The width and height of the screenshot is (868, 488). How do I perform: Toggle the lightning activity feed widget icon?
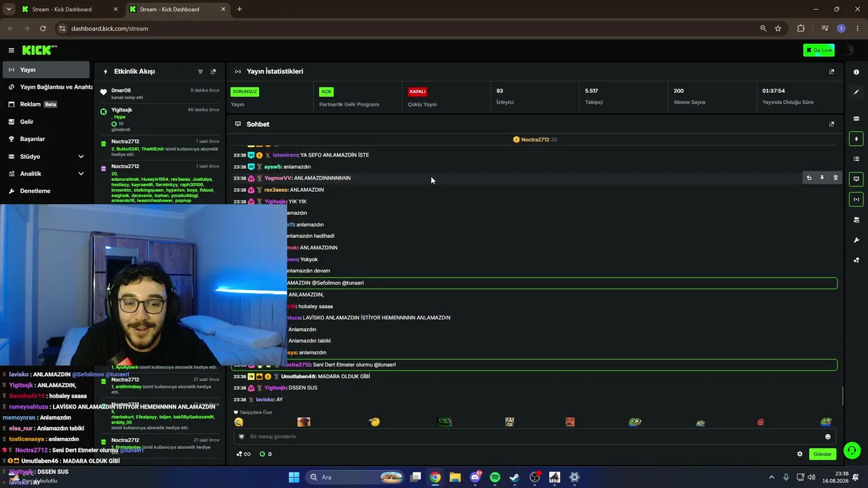[856, 139]
